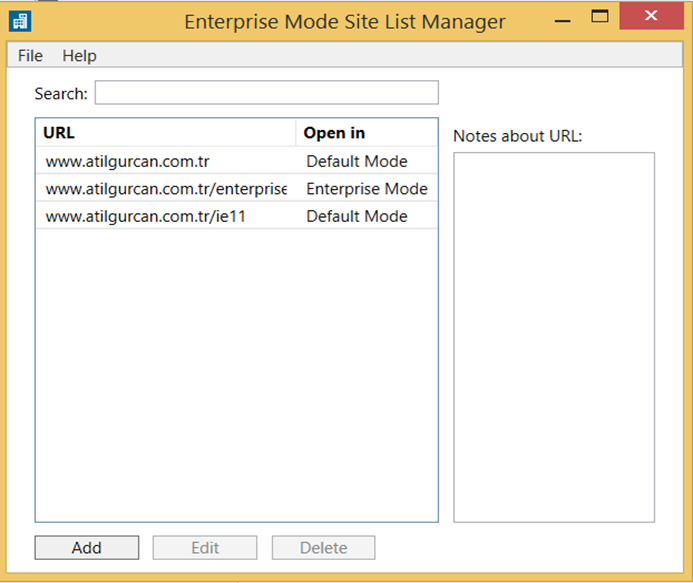
Task: Click the Edit button
Action: [205, 548]
